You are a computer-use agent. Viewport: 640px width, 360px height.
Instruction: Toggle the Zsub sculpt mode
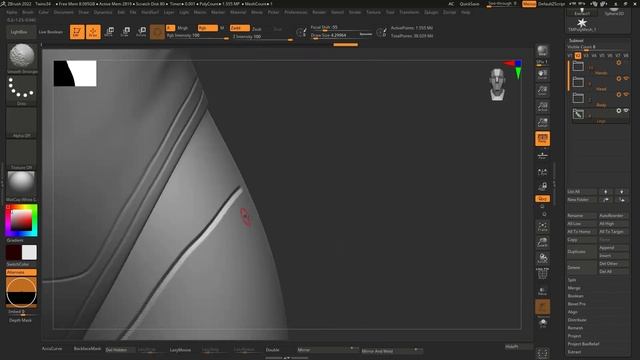tap(257, 29)
